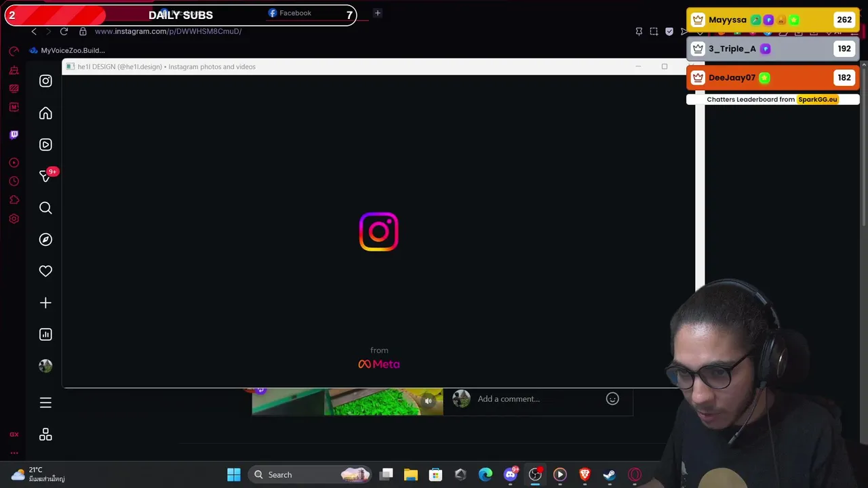Click the taskbar Search box
This screenshot has height=488, width=868.
[310, 474]
